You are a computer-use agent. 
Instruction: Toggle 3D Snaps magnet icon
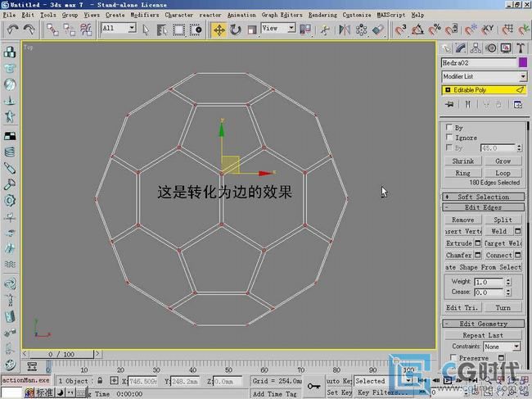coord(400,29)
